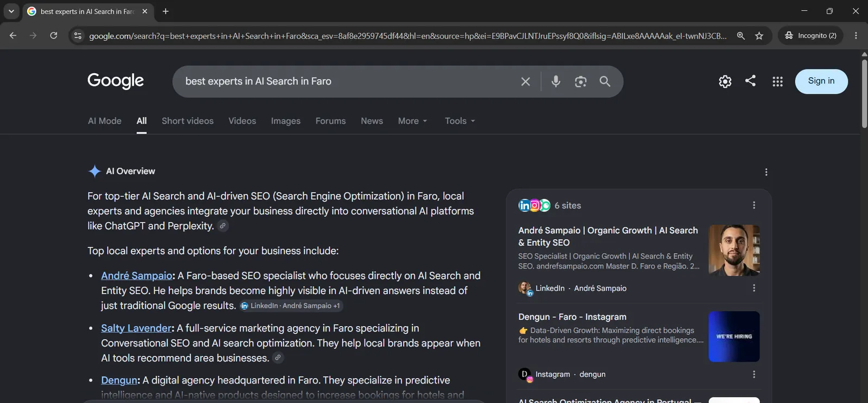Open 'André Sampaio | Organic Growth' source card title

click(x=608, y=236)
